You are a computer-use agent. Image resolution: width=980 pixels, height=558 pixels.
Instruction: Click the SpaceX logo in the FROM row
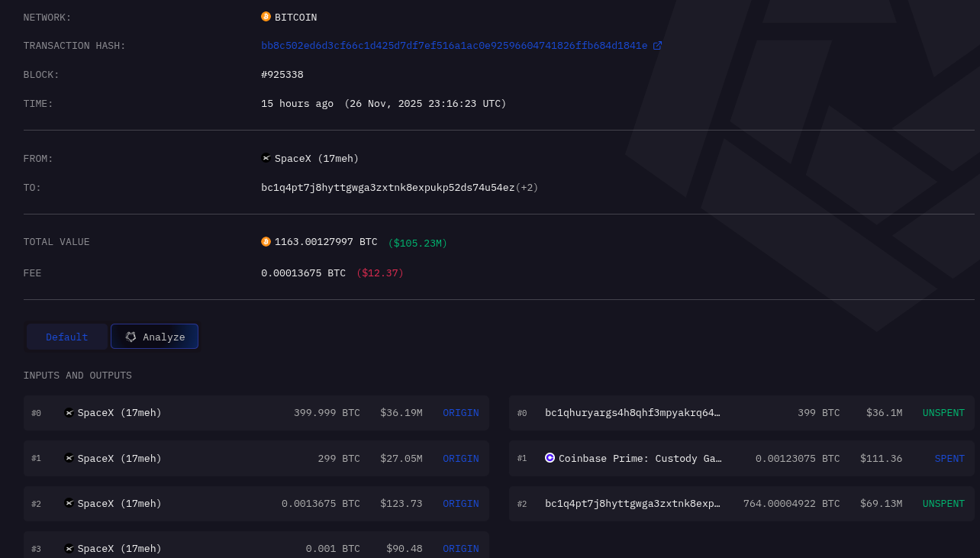(x=266, y=158)
